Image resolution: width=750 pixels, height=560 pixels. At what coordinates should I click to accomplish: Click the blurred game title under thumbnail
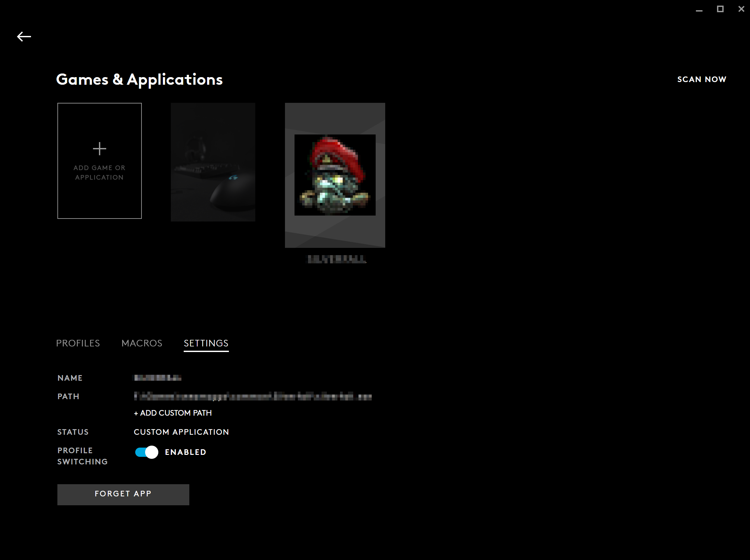(x=336, y=259)
